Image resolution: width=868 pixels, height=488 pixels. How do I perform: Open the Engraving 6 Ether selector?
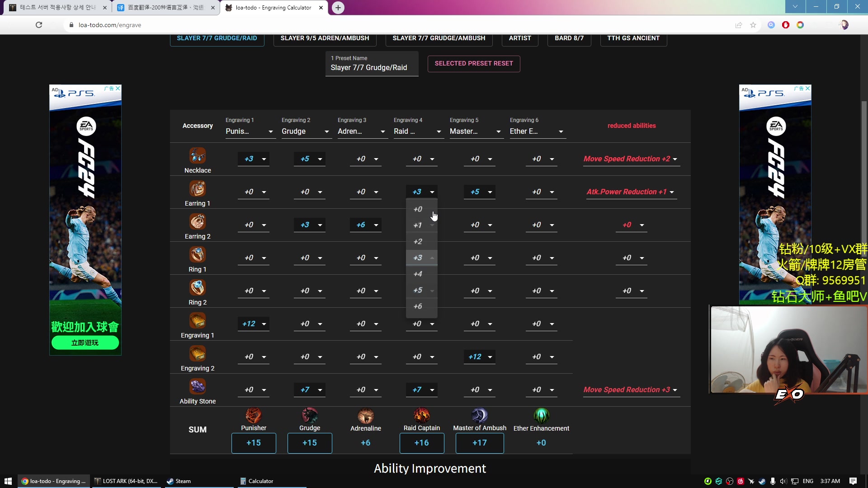[x=537, y=131]
